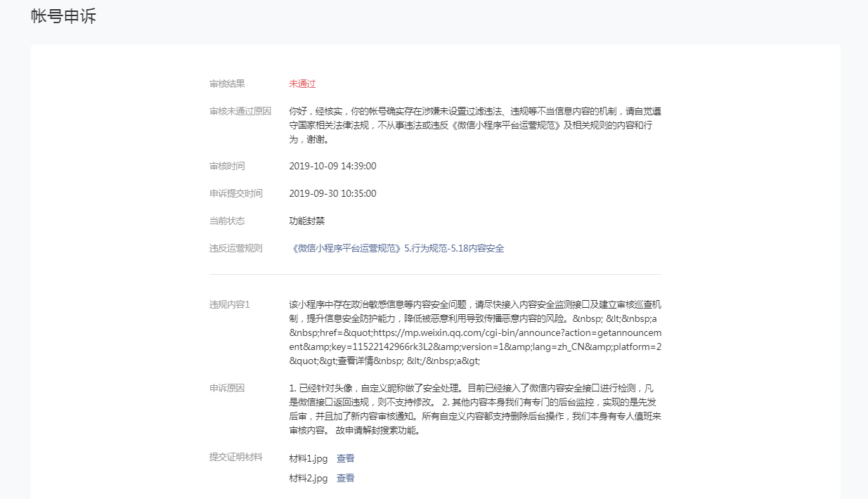Click the 申诉原因 label
The image size is (868, 499).
(227, 388)
